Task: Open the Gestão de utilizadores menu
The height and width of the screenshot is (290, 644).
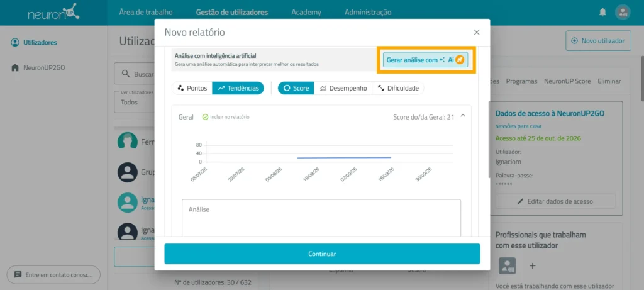Action: pyautogui.click(x=232, y=13)
